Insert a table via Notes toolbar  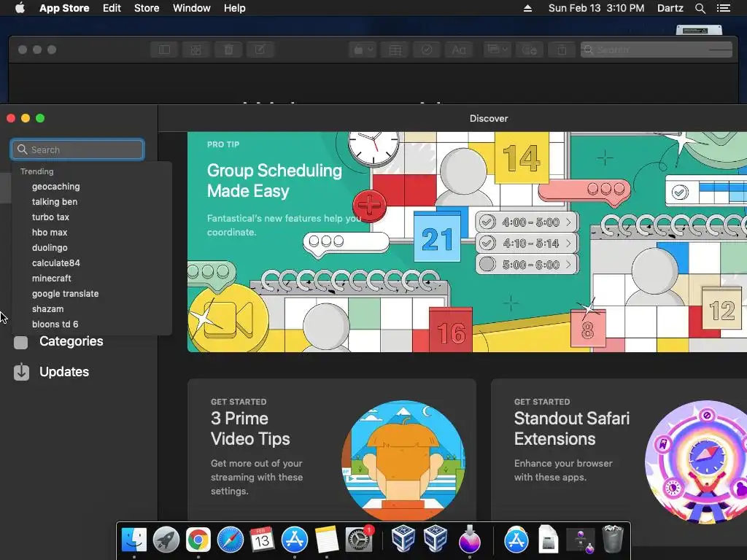[x=395, y=50]
